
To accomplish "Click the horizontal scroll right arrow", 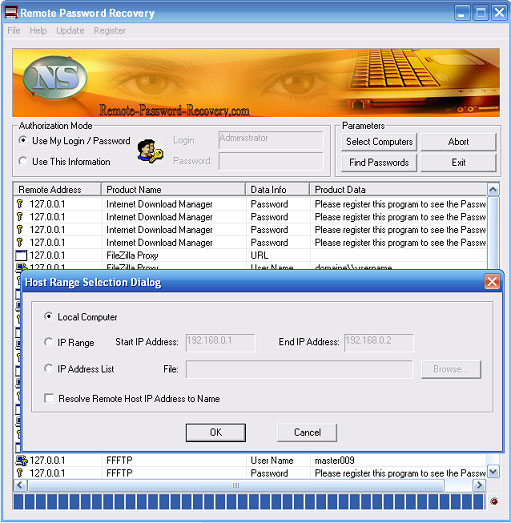I will [479, 485].
